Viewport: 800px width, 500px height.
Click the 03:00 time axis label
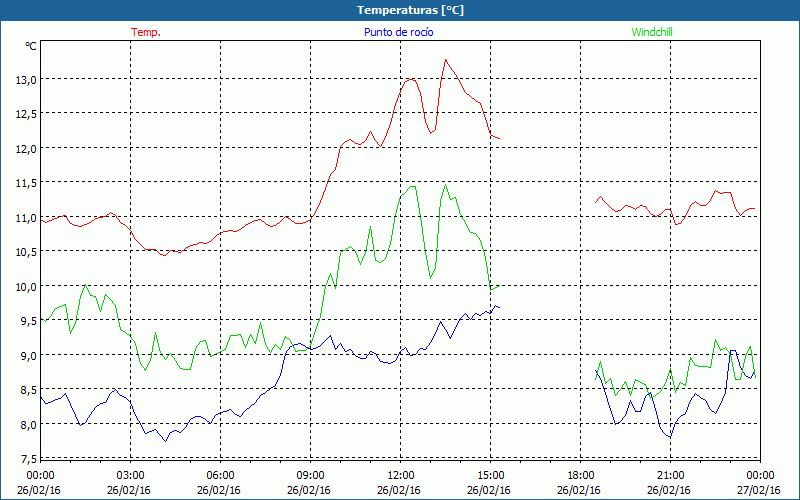(131, 476)
